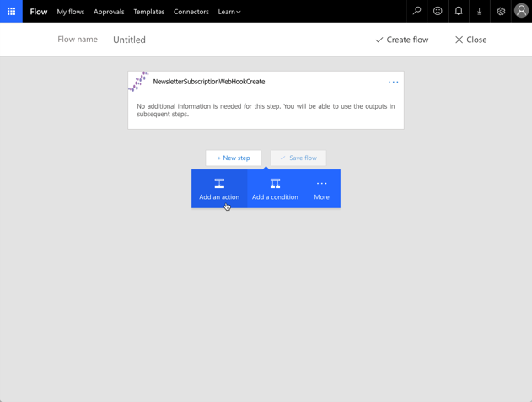Click the New step button
532x402 pixels.
point(234,158)
